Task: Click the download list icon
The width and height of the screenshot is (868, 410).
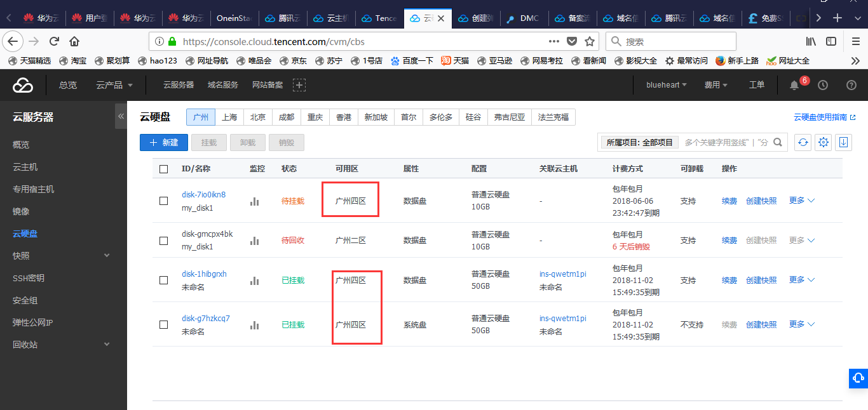Action: (843, 142)
